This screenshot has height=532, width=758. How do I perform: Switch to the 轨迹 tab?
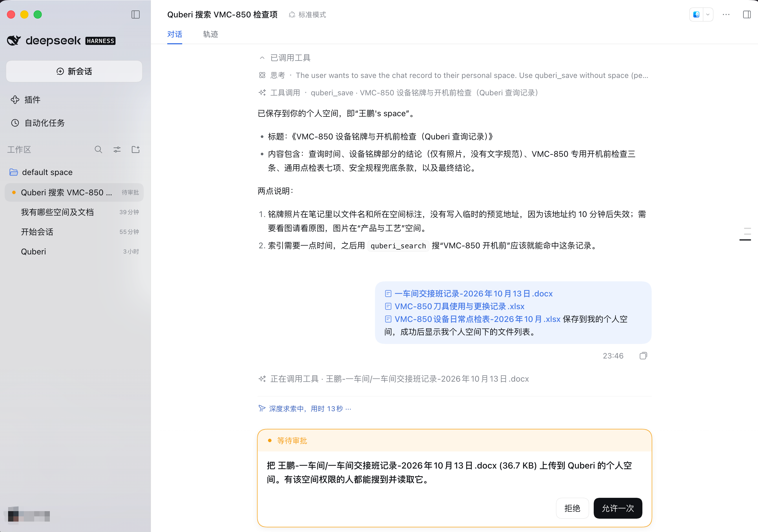[x=211, y=34]
